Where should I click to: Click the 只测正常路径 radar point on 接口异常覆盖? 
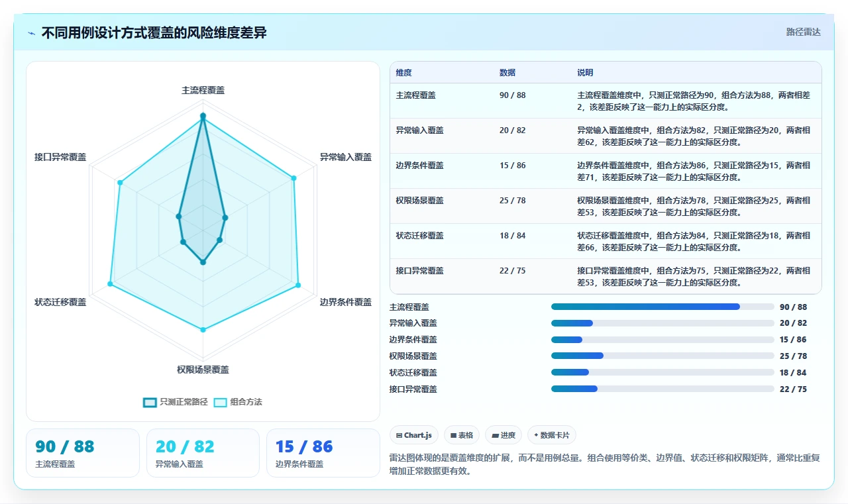(179, 216)
